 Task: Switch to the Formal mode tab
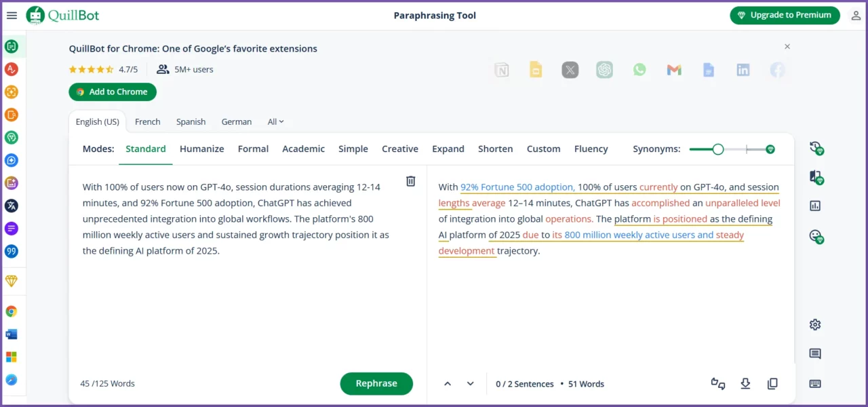point(253,149)
